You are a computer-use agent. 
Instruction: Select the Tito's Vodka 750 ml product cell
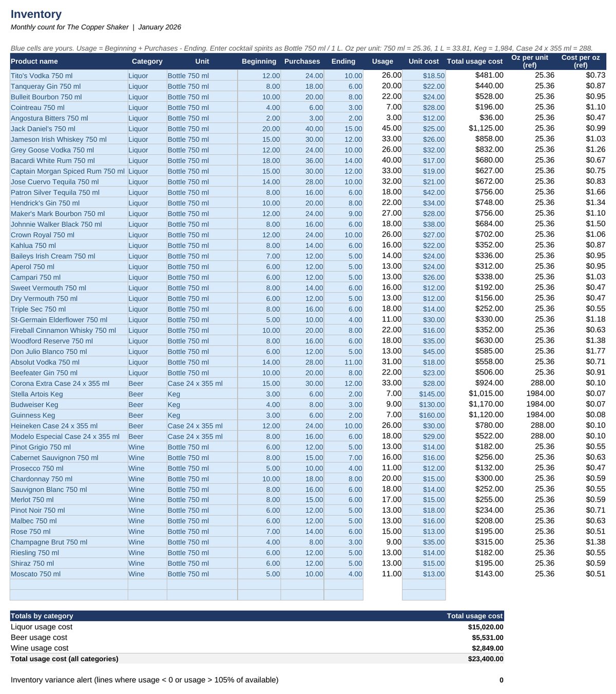(69, 76)
